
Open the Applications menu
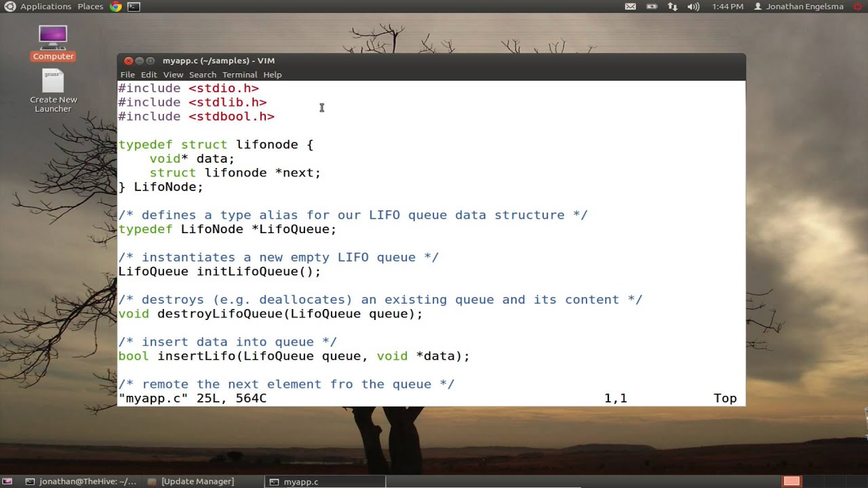point(45,7)
